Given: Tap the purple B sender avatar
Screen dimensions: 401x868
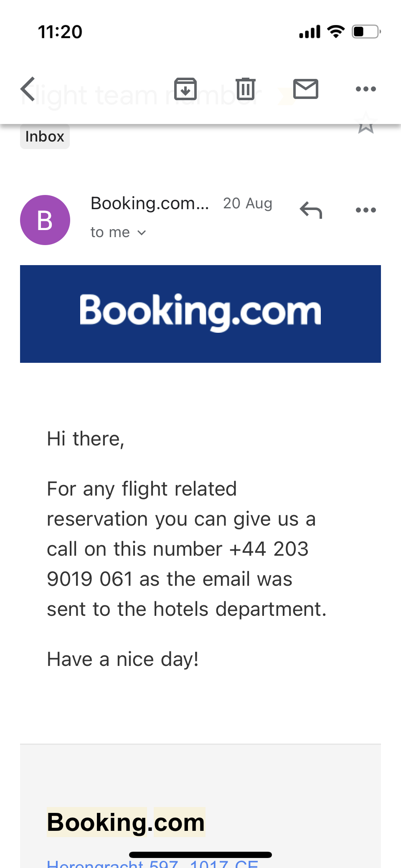Looking at the screenshot, I should [45, 220].
